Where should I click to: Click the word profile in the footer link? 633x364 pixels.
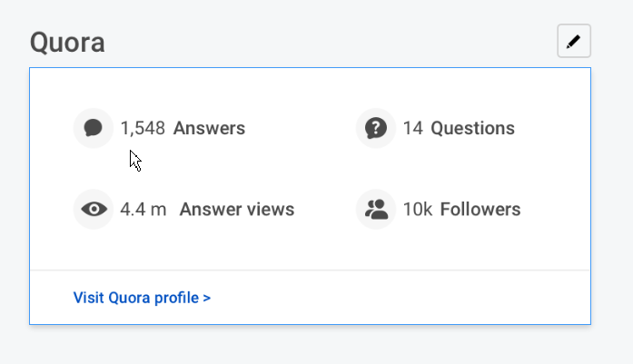click(x=179, y=297)
